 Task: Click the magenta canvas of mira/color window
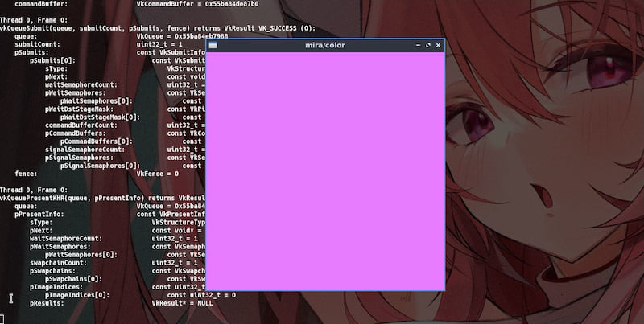pyautogui.click(x=325, y=171)
